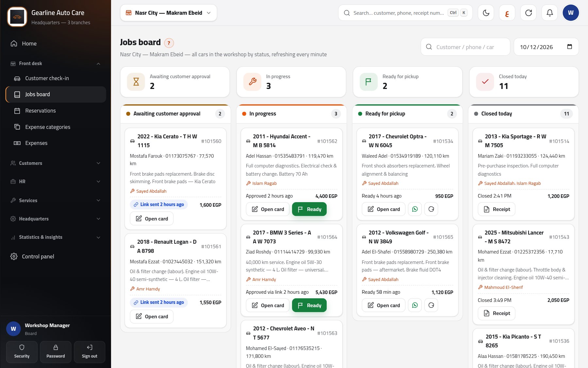
Task: Click Gearline Auto Care logo
Action: pyautogui.click(x=17, y=17)
